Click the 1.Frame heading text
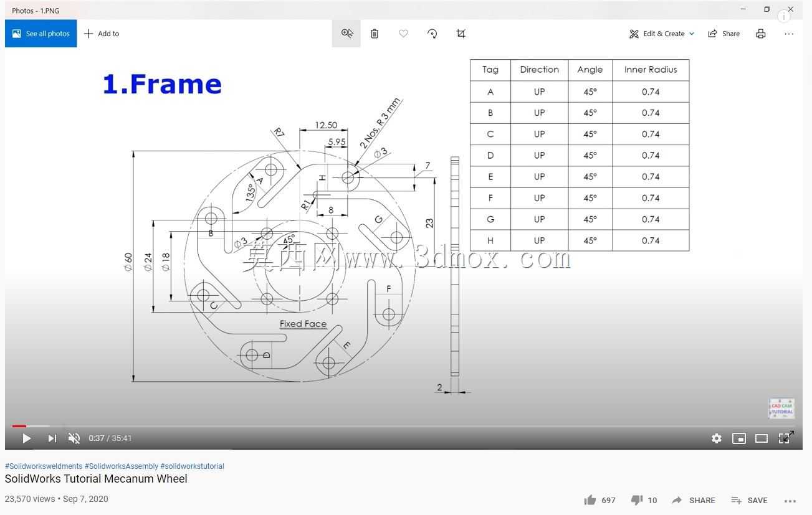 [x=162, y=84]
